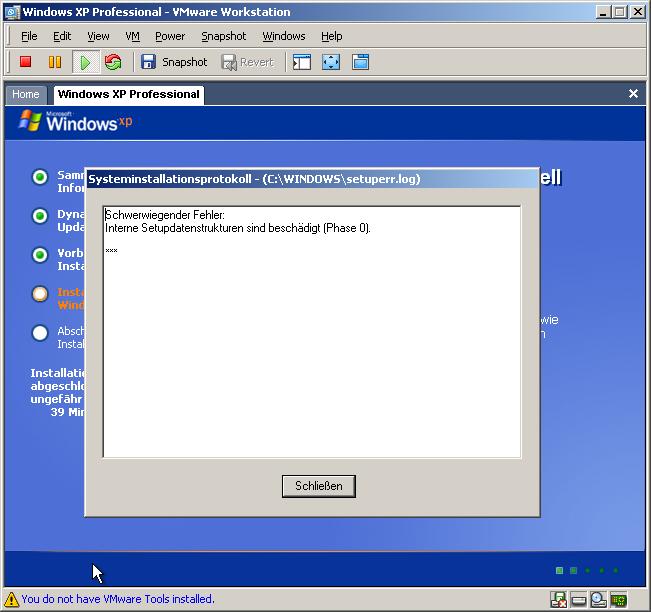Click the Revert snapshot icon
Screen dimensions: 651x612
click(229, 63)
